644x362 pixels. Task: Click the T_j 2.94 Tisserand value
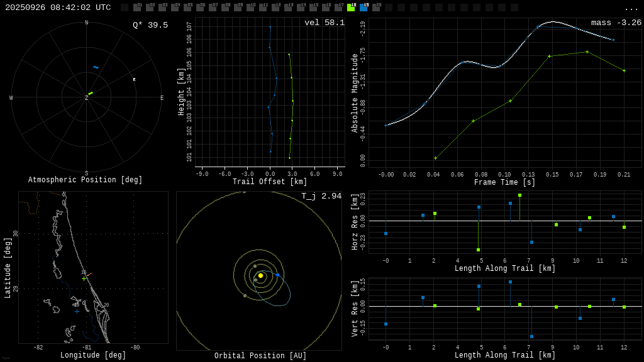tap(321, 196)
